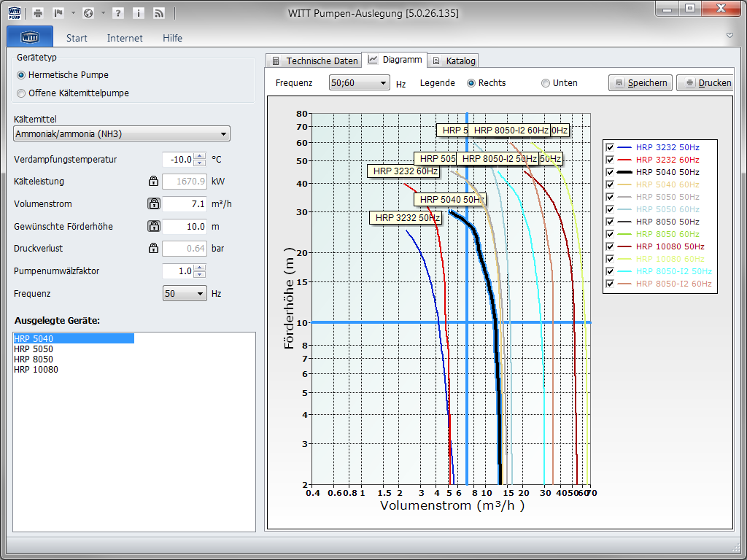Image resolution: width=747 pixels, height=560 pixels.
Task: Uncheck HRP 5040 60Hz curve checkbox
Action: coord(610,184)
